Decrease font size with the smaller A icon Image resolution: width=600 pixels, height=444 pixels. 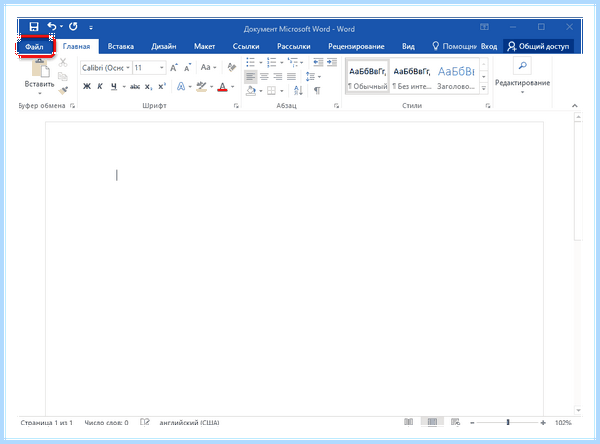click(x=188, y=68)
